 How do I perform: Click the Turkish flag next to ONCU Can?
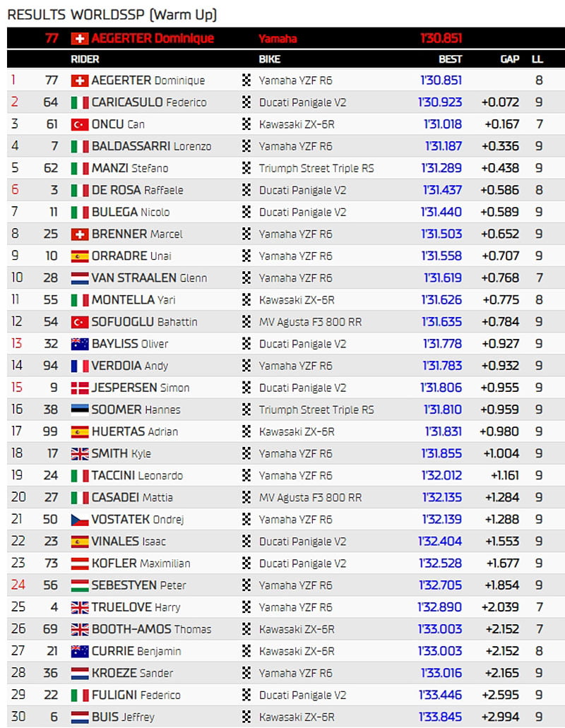[80, 124]
